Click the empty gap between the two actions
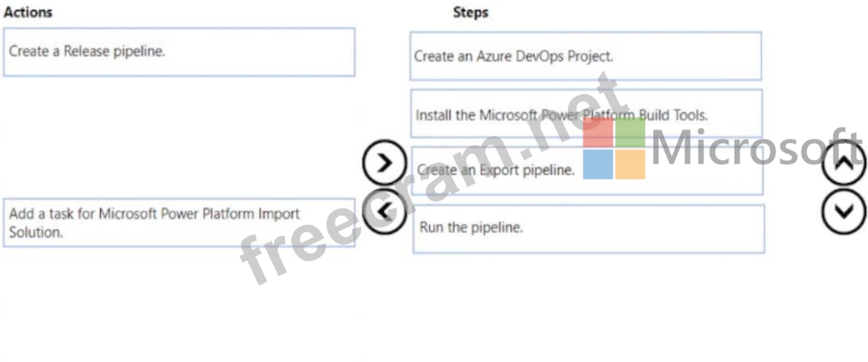Screen dimensions: 868x362 click(179, 138)
